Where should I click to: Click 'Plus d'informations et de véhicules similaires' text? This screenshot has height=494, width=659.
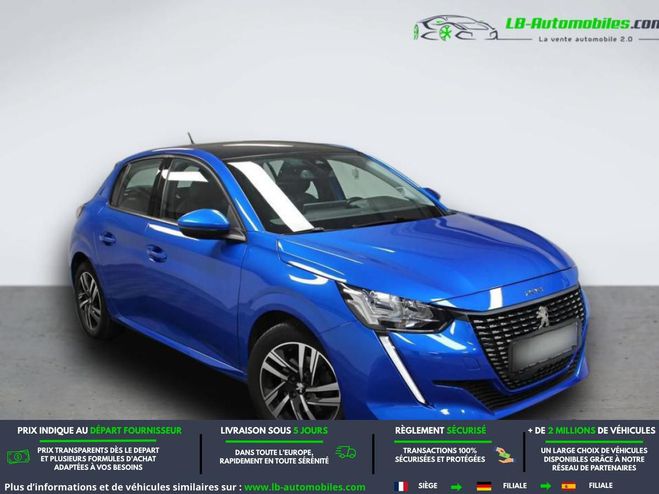[122, 488]
